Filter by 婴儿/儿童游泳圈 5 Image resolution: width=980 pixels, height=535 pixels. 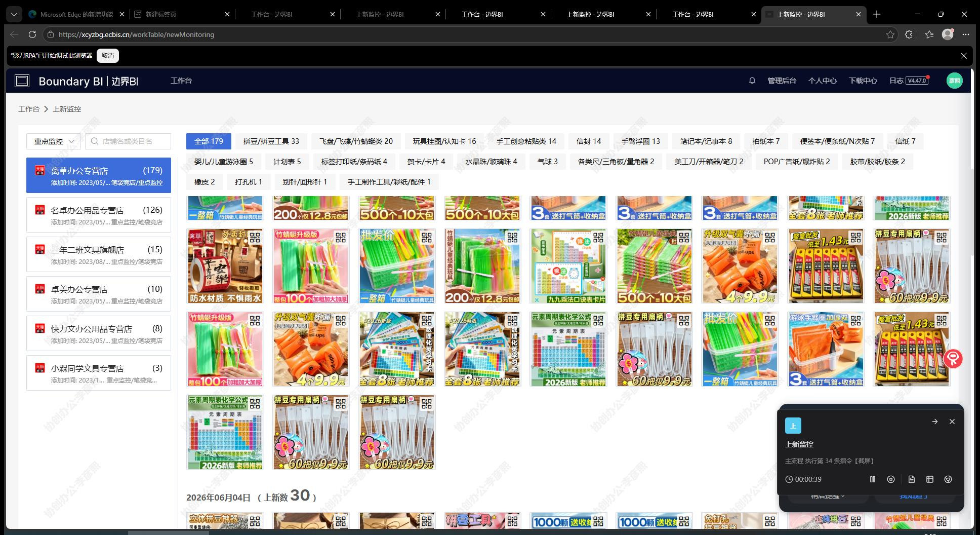coord(224,162)
